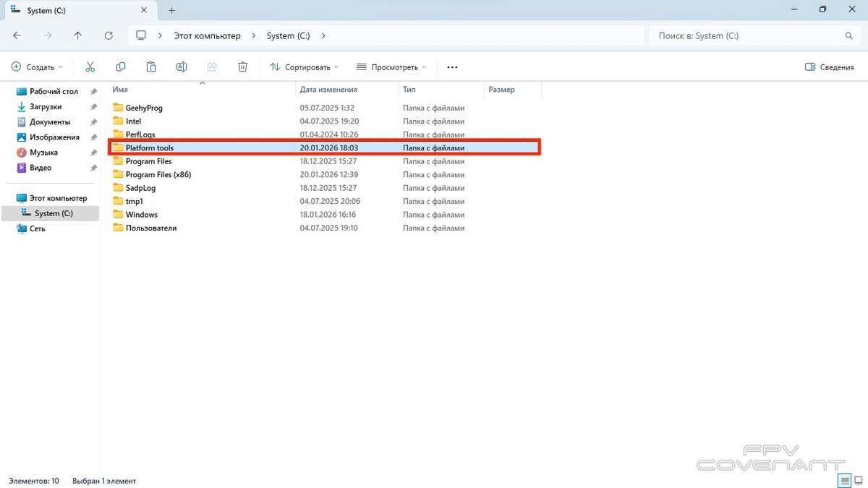The height and width of the screenshot is (488, 868).
Task: Open a new tab with plus button
Action: (x=172, y=10)
